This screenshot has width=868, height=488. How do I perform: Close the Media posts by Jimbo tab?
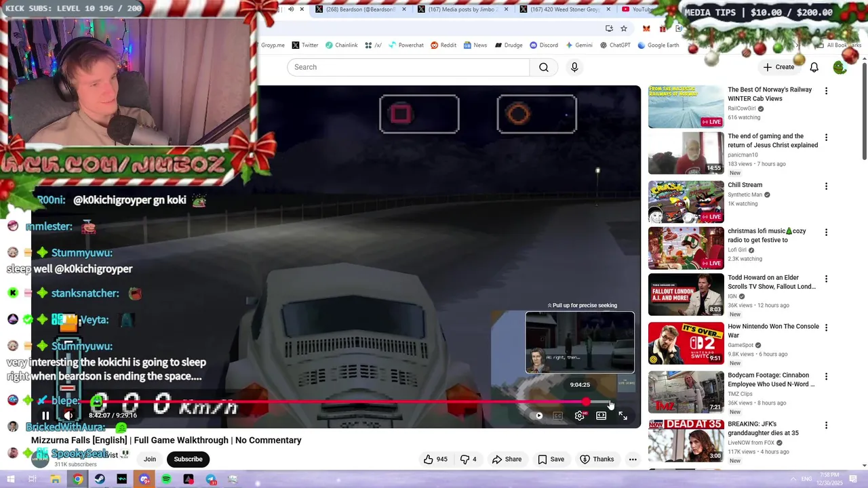(507, 9)
